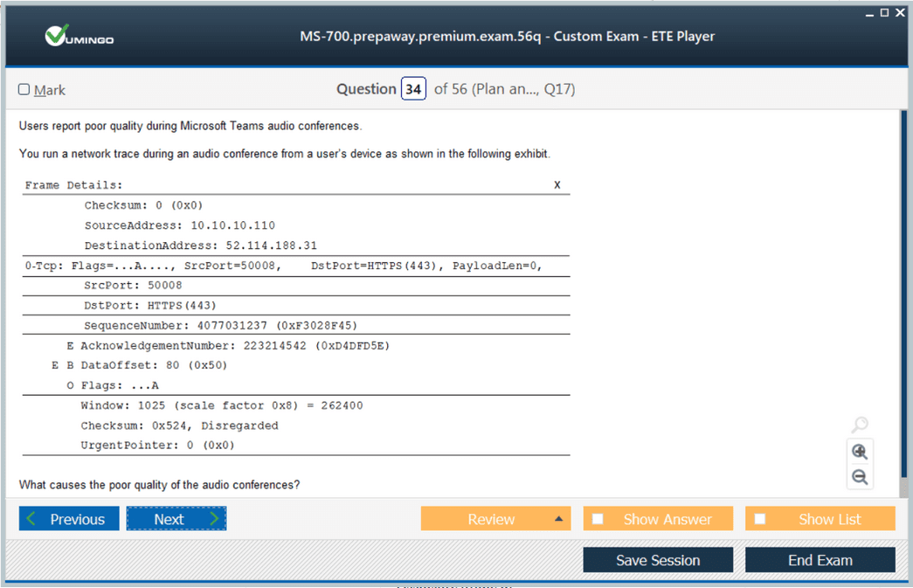Click the text 'SourceAddress: 10.10.10.110'
Image resolution: width=913 pixels, height=588 pixels.
pos(179,225)
